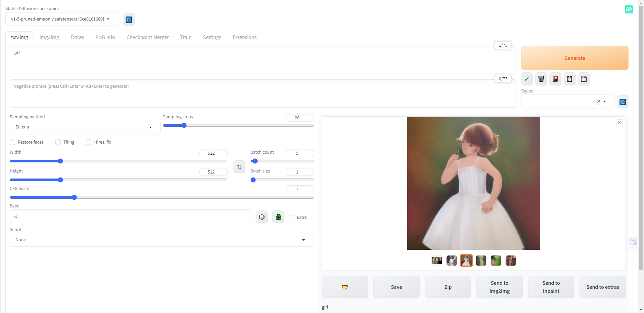Click the floating widget at the right edge
This screenshot has height=313, width=644.
point(633,240)
